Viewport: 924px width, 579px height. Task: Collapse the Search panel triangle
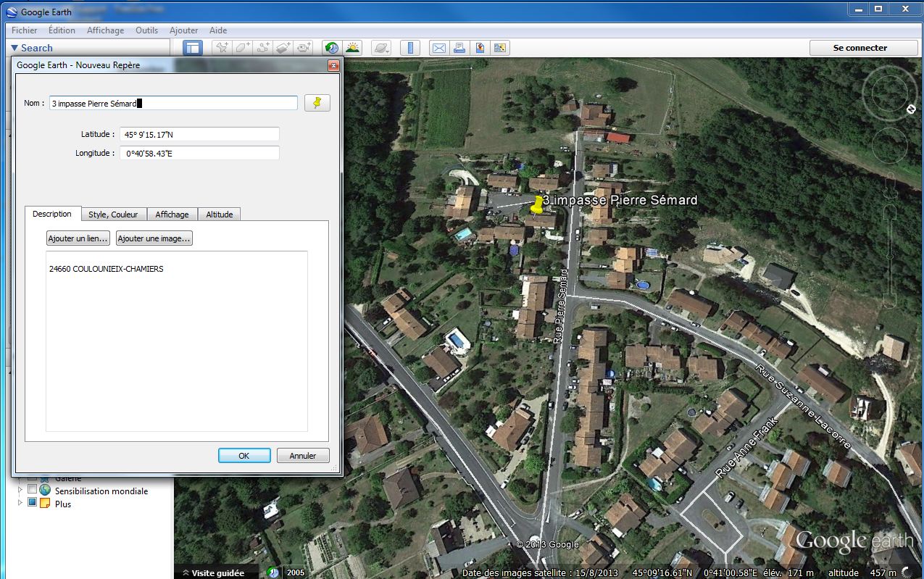pyautogui.click(x=14, y=48)
